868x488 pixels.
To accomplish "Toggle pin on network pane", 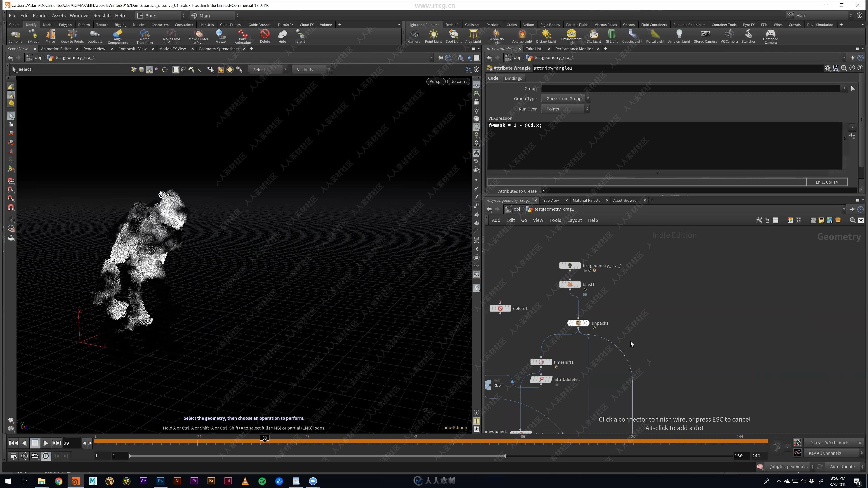I will [x=852, y=209].
